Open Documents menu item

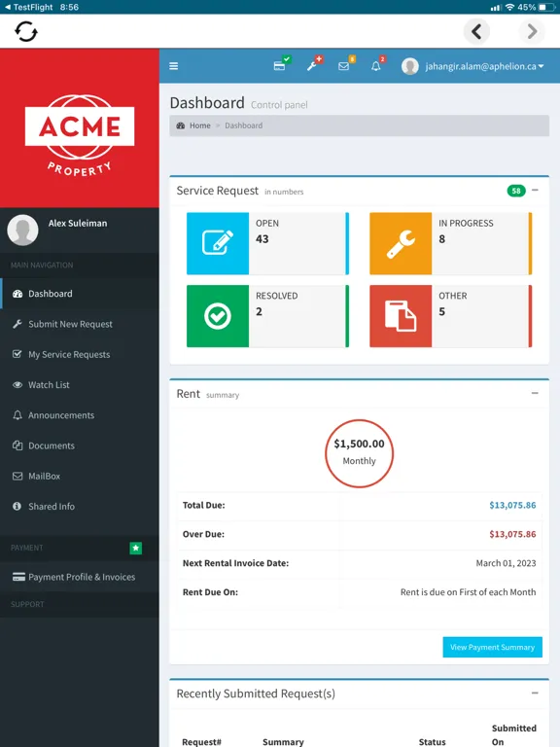[80, 445]
